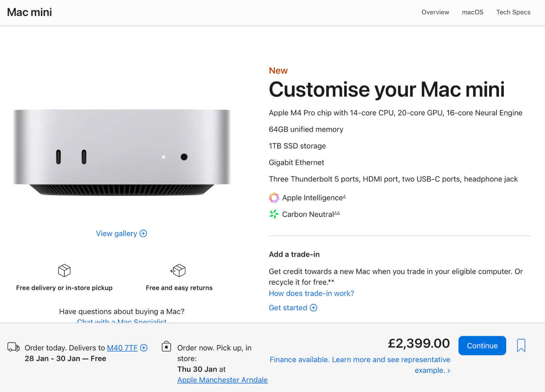
Task: Expand the M40 7TF postcode plus icon
Action: (144, 348)
